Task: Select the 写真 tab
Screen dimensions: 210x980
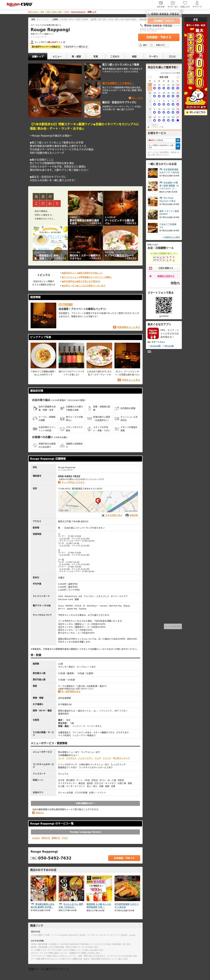Action: pos(96,56)
